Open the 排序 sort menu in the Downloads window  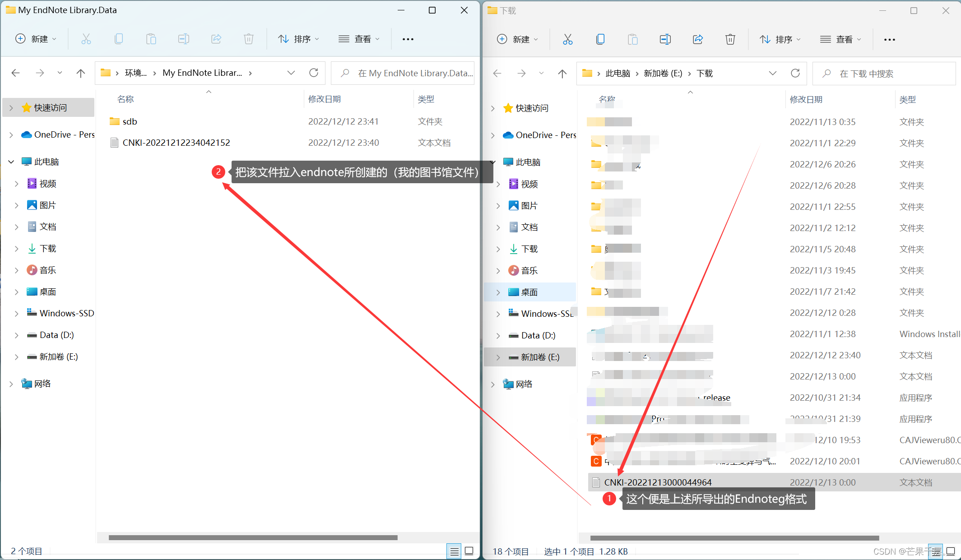(x=780, y=40)
